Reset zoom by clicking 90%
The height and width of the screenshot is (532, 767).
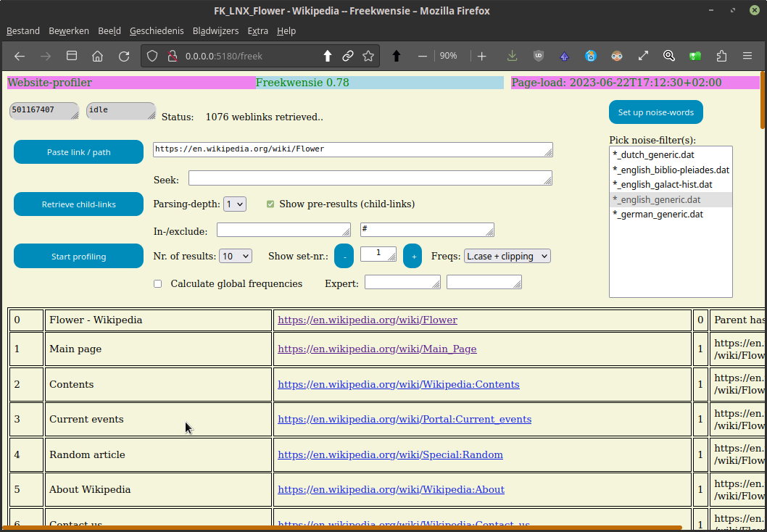click(449, 56)
